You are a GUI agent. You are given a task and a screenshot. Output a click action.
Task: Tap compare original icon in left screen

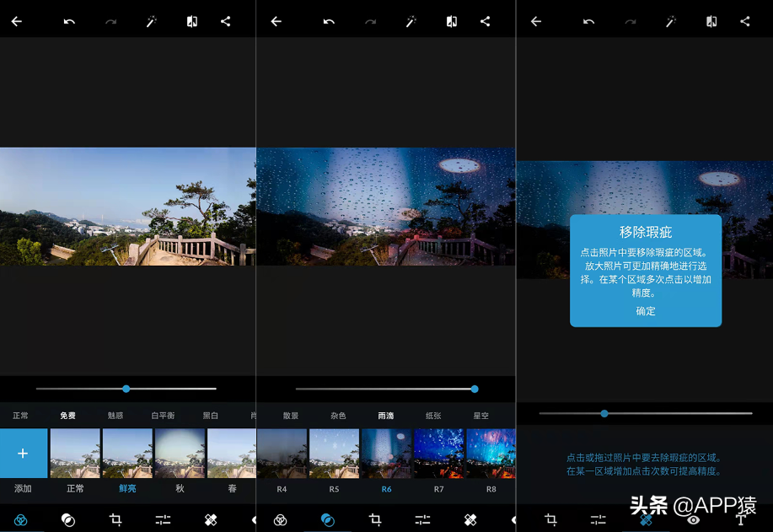(192, 21)
